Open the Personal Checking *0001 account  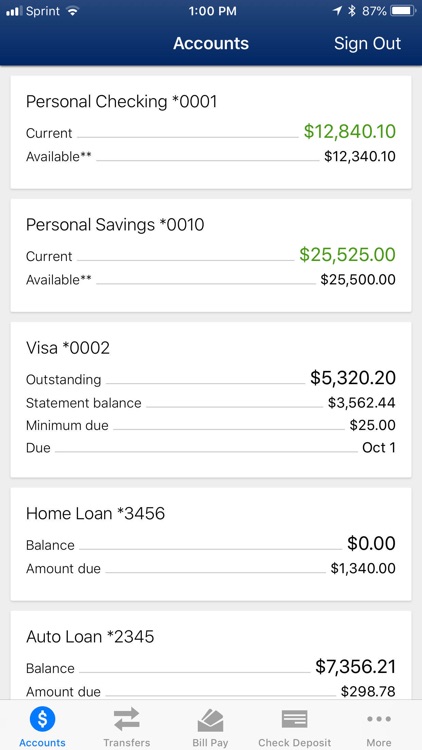coord(211,132)
